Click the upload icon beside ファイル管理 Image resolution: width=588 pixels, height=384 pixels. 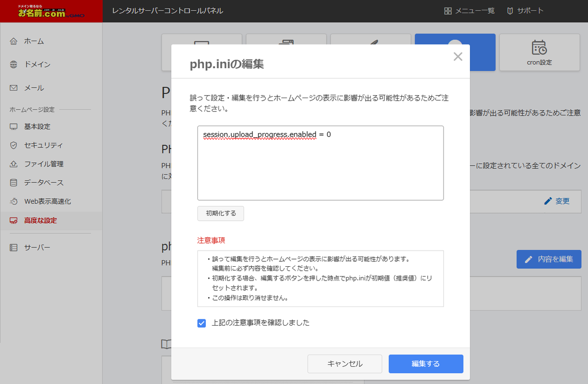[x=14, y=164]
